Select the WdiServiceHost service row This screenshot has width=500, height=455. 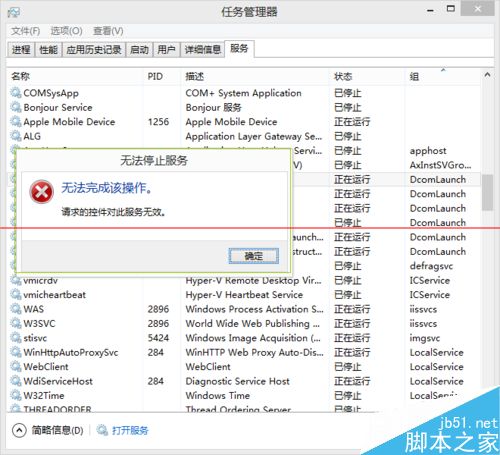point(243,381)
